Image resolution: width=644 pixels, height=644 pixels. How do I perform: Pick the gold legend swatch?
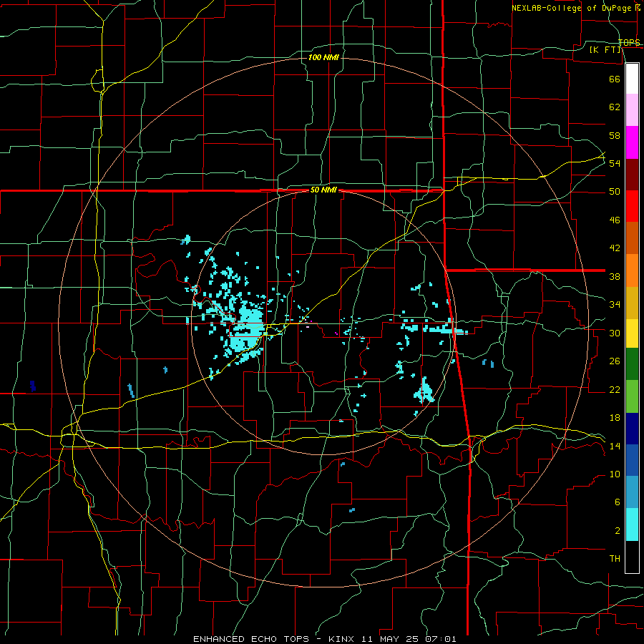(x=632, y=303)
